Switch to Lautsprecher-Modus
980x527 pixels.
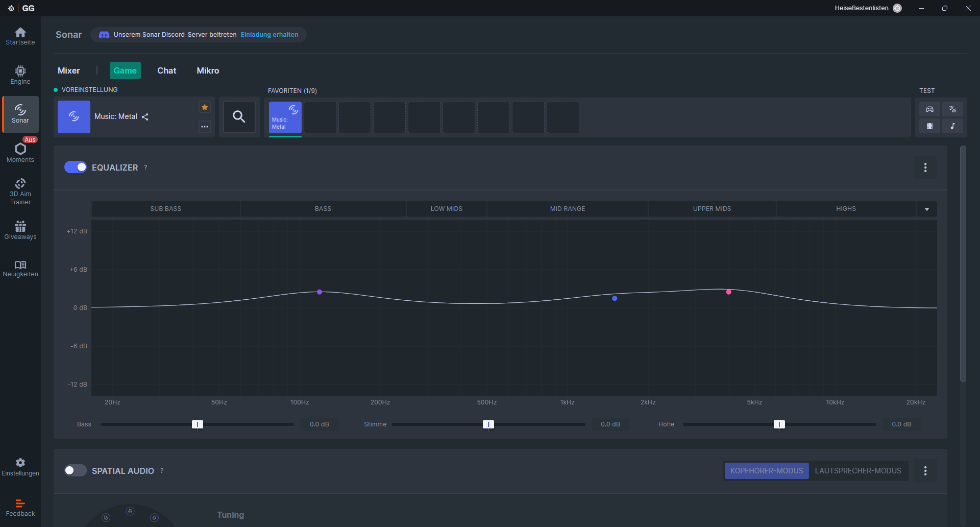[857, 471]
